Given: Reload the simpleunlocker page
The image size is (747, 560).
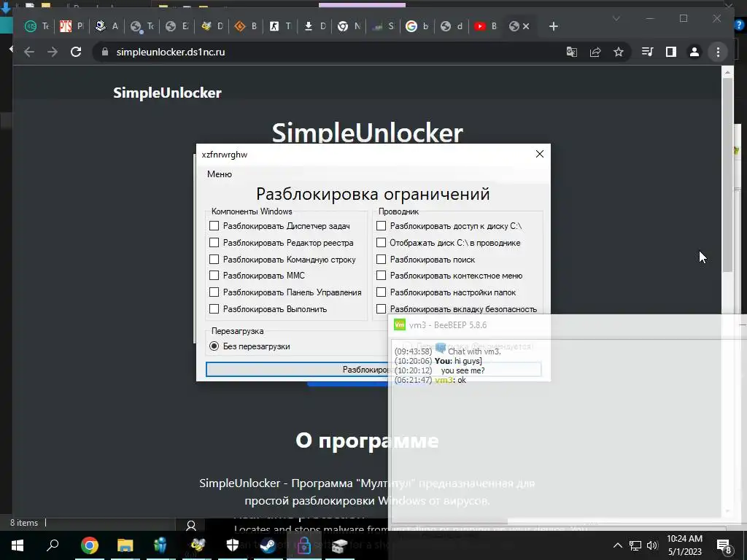Looking at the screenshot, I should (x=76, y=52).
